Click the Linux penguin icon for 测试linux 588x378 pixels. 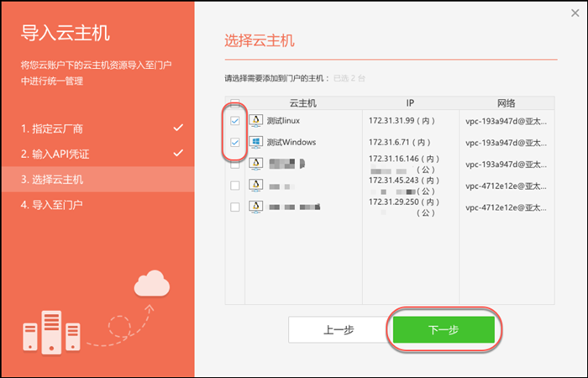pos(256,121)
